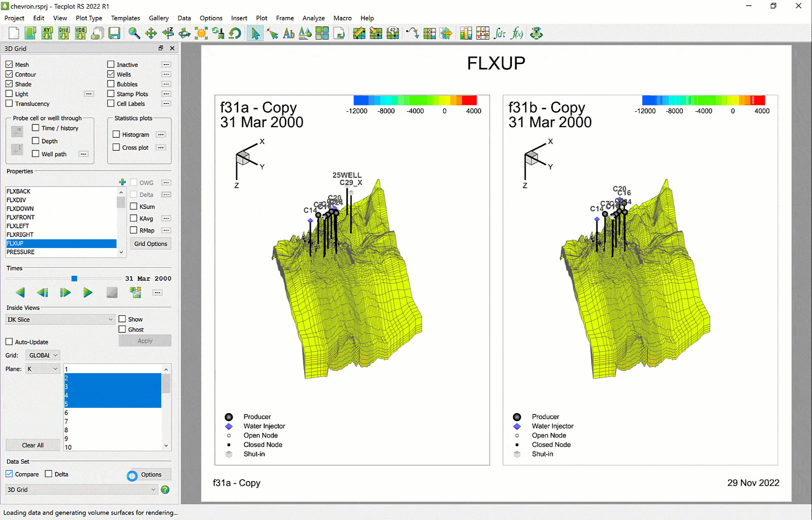Open Well path options ellipsis button

pos(84,154)
